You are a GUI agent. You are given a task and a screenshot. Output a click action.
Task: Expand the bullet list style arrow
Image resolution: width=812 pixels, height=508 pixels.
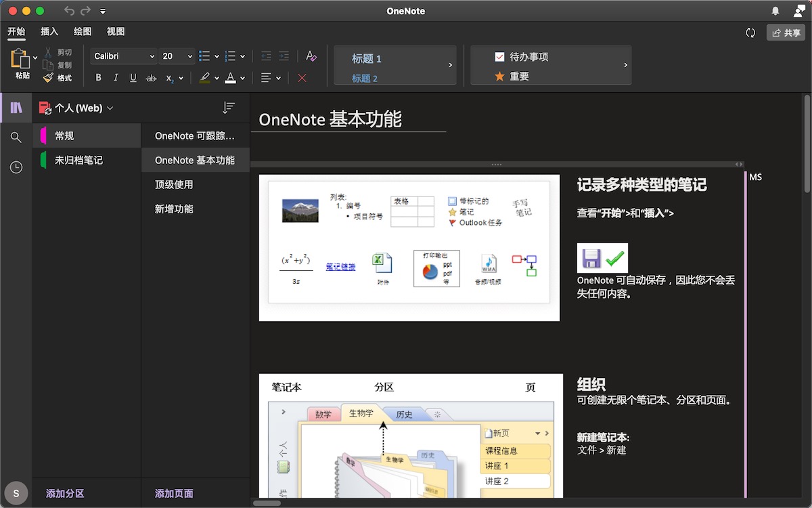(x=217, y=57)
